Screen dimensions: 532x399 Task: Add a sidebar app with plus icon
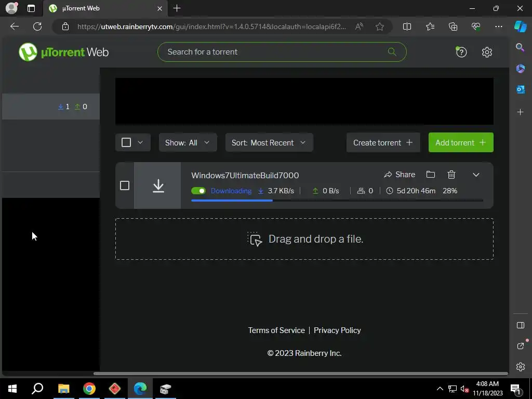click(520, 112)
